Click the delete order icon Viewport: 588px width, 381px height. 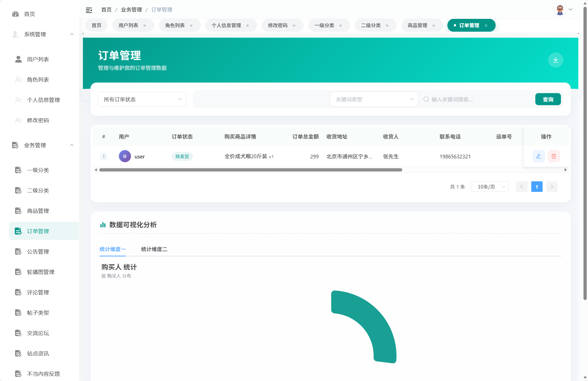[x=554, y=156]
